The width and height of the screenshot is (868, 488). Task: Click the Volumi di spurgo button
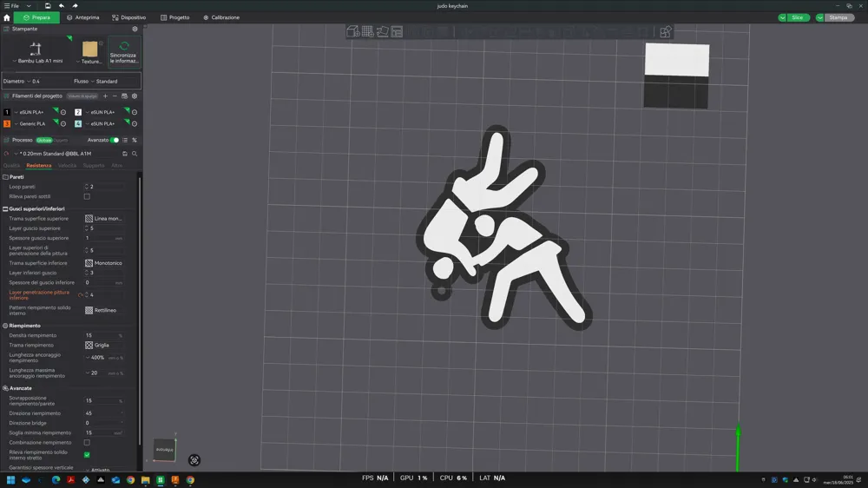pos(82,96)
